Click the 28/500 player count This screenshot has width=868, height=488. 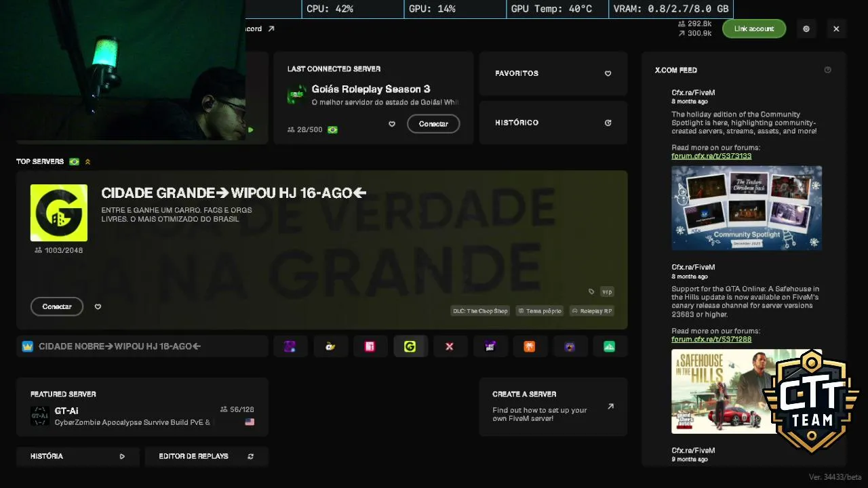click(x=305, y=129)
